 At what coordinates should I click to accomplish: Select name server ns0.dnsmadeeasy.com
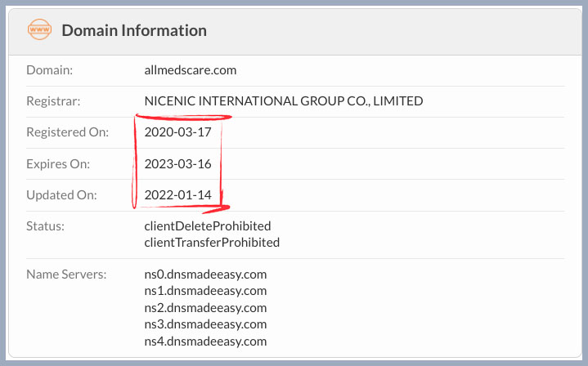(x=205, y=274)
